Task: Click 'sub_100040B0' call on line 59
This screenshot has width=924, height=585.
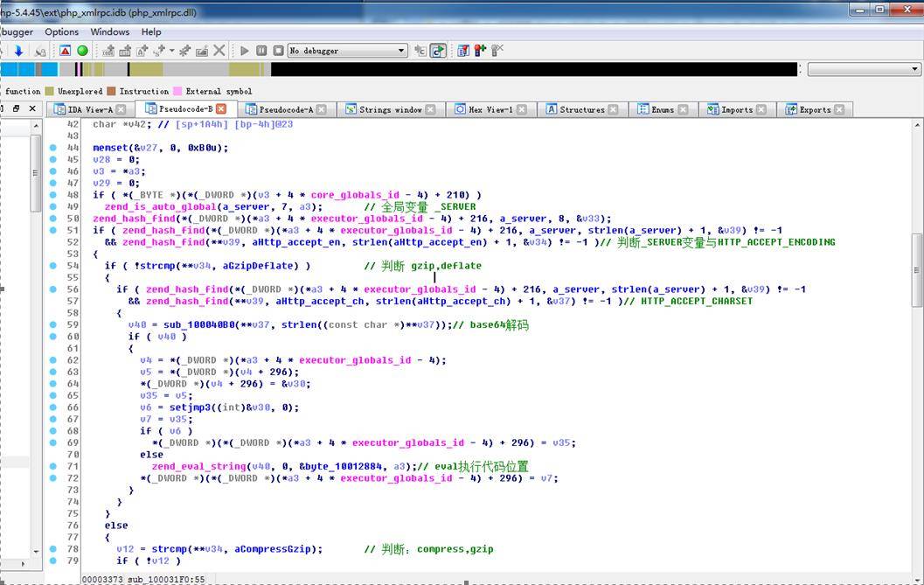Action: coord(198,324)
